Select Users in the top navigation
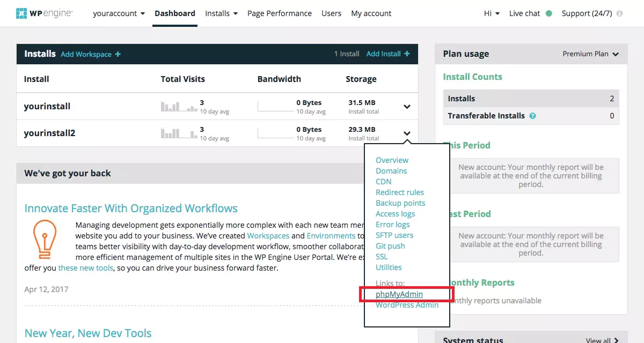This screenshot has height=343, width=644. 331,13
